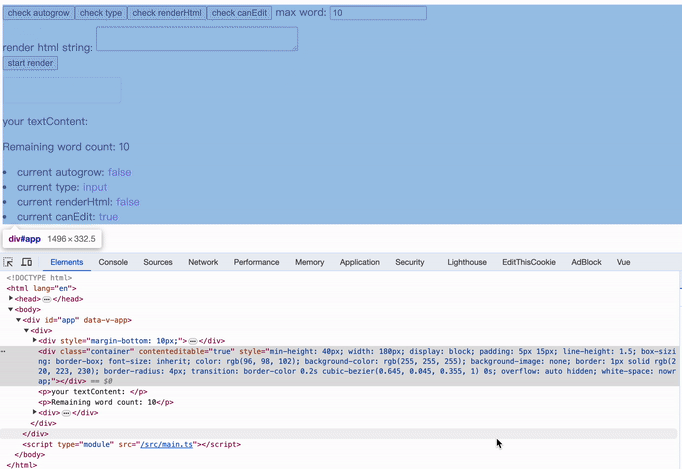This screenshot has width=682, height=469.
Task: Click 'current type: input' list item
Action: [62, 187]
